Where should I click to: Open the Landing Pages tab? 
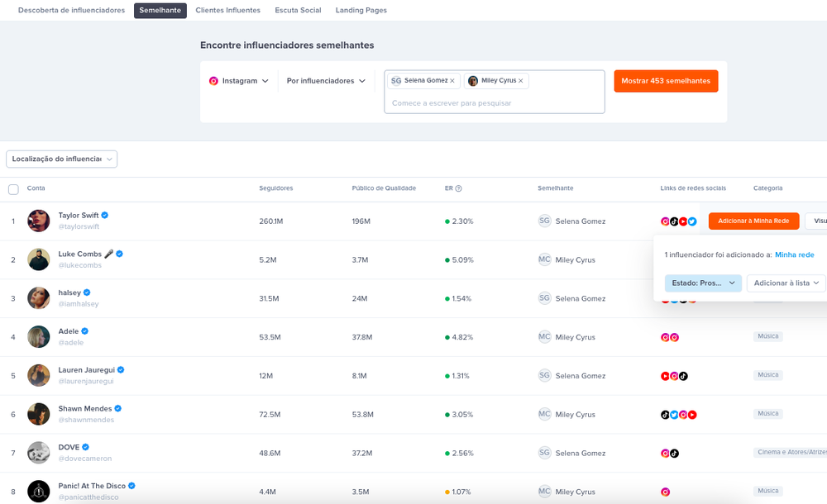click(361, 10)
